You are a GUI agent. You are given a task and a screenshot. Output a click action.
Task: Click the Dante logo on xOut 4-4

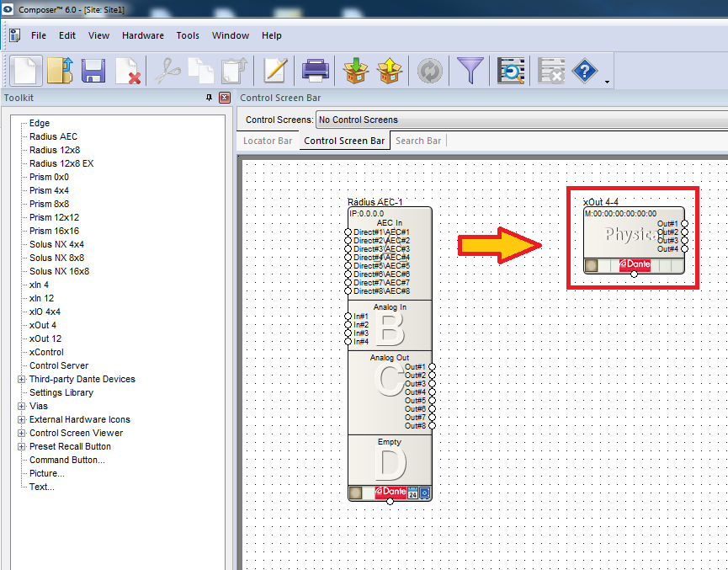635,265
